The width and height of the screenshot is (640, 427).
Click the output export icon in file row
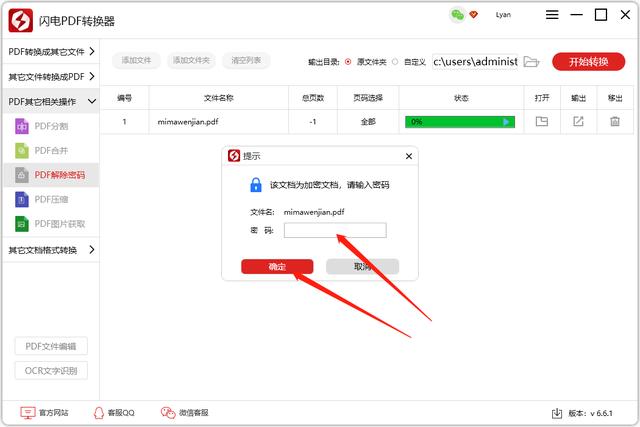578,122
